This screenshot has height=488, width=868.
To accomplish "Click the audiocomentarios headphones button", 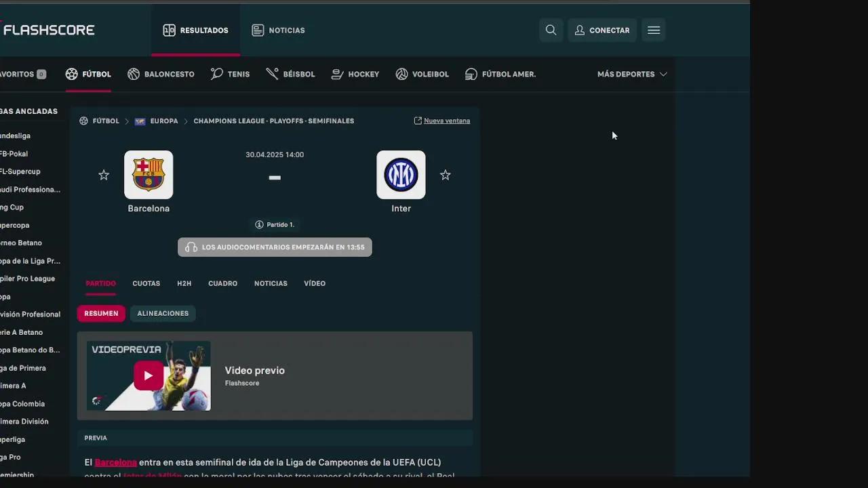I will click(x=275, y=247).
